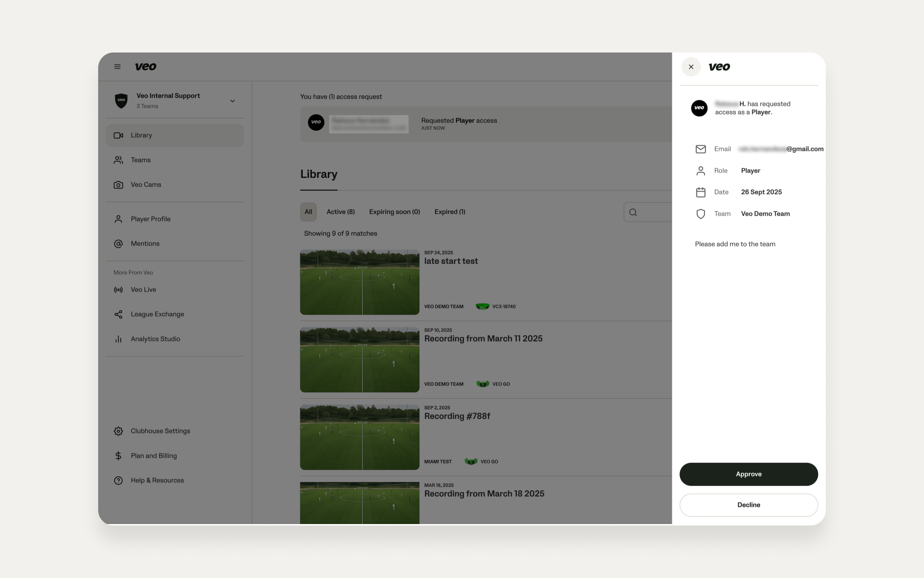Image resolution: width=924 pixels, height=578 pixels.
Task: Click the Team shield icon in panel
Action: [x=701, y=214]
